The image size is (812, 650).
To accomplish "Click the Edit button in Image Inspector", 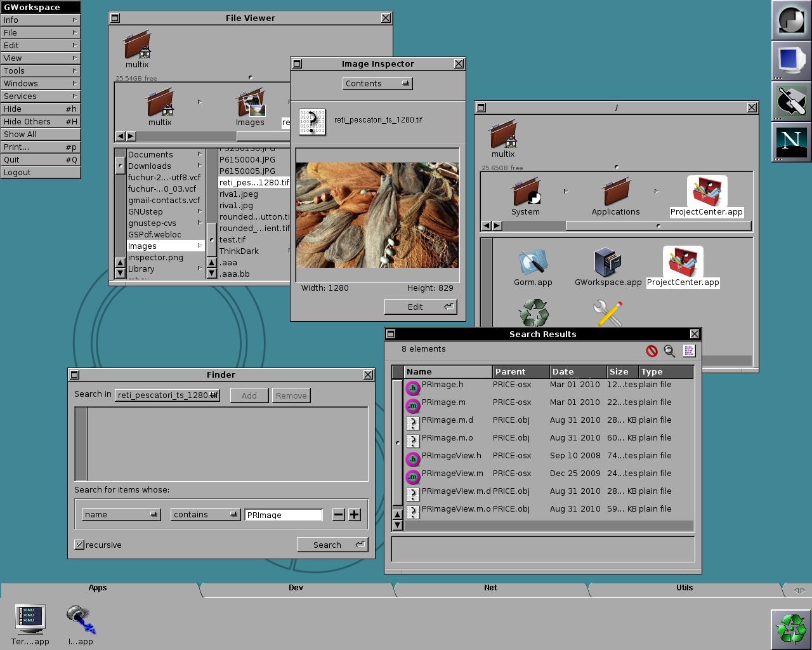I will click(420, 307).
